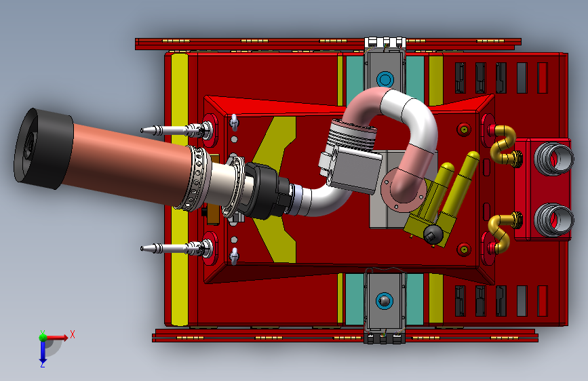
Task: Select the black ball knob on the yellow valve
Action: [x=433, y=234]
